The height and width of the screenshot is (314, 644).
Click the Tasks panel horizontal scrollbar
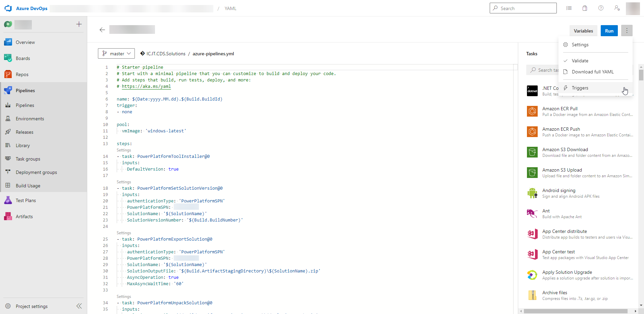576,311
